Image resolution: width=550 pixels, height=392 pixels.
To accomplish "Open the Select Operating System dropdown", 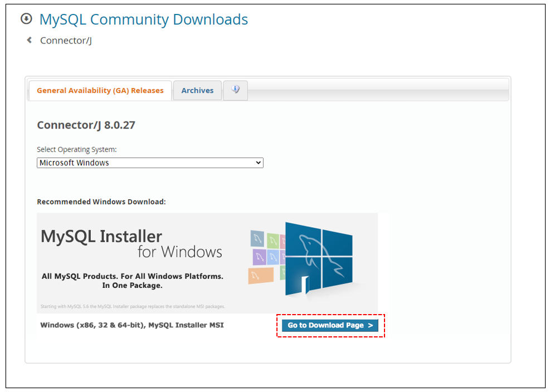I will tap(150, 163).
